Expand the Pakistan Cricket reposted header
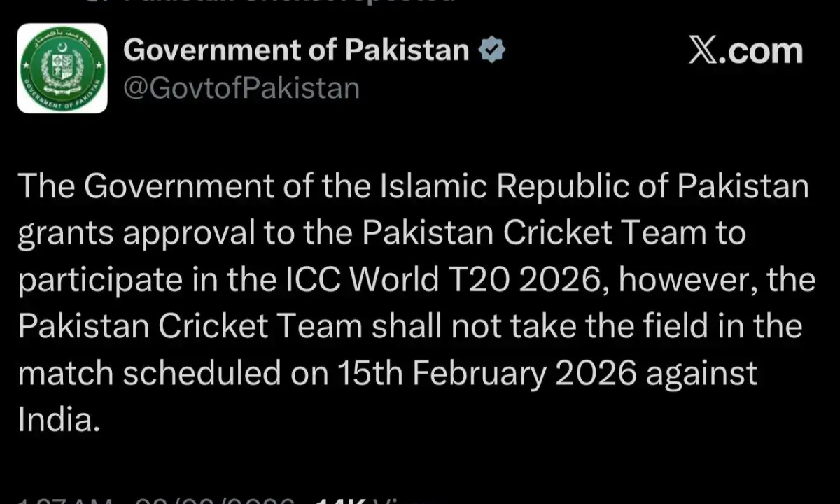 pos(280,3)
